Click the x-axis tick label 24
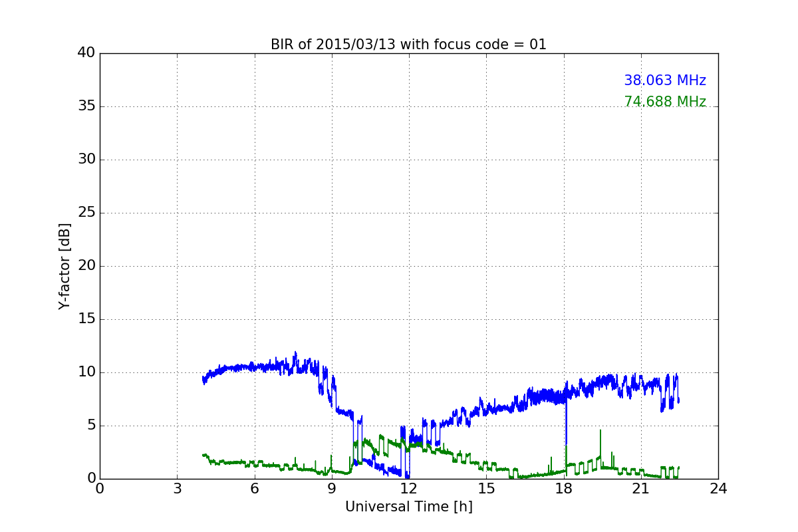This screenshot has height=532, width=798. point(718,488)
